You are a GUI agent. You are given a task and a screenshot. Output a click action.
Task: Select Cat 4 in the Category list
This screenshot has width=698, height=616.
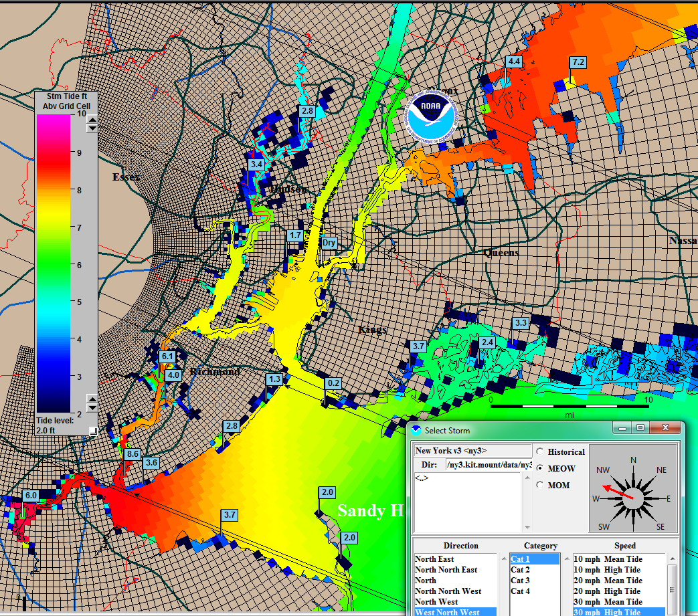[535, 591]
